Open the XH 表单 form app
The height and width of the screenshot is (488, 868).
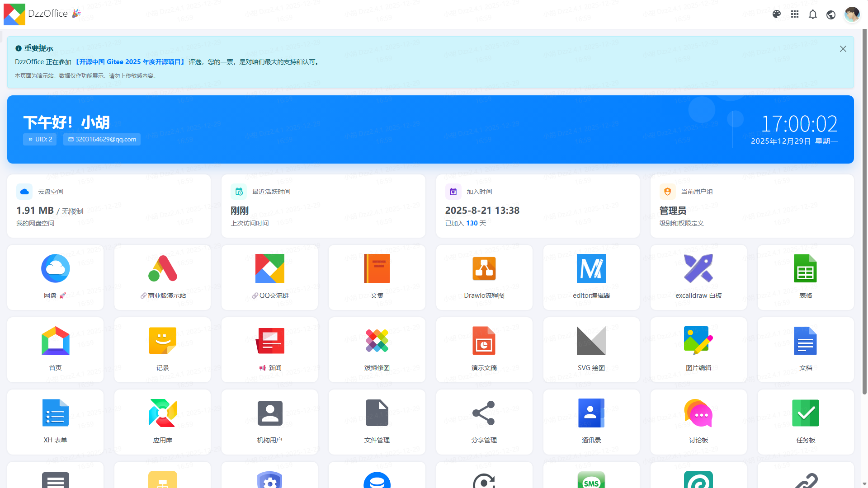click(x=55, y=422)
